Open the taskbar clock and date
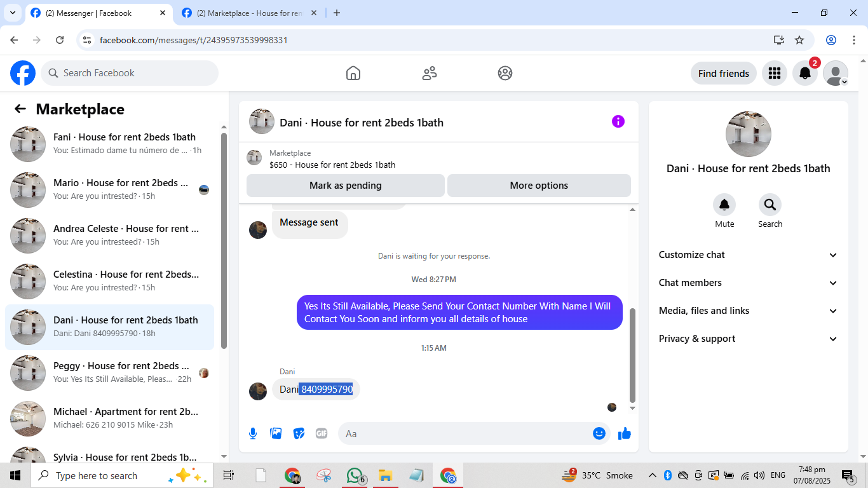This screenshot has height=488, width=868. (812, 475)
